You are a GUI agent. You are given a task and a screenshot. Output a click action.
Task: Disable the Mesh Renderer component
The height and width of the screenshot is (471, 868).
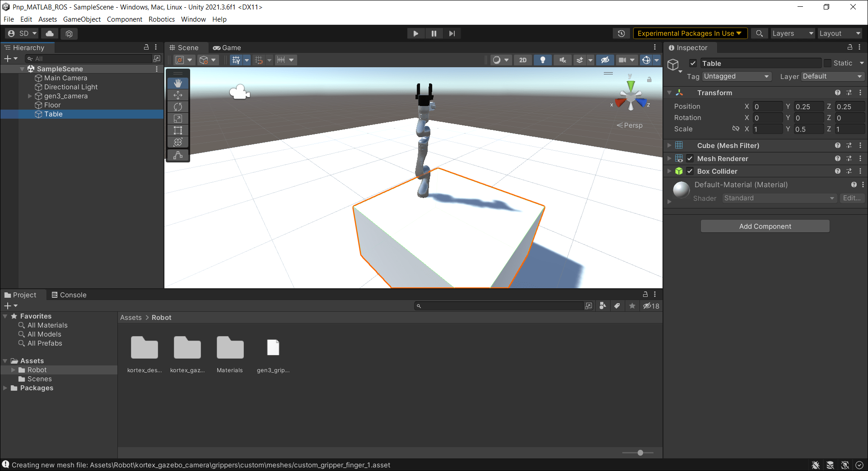(690, 158)
